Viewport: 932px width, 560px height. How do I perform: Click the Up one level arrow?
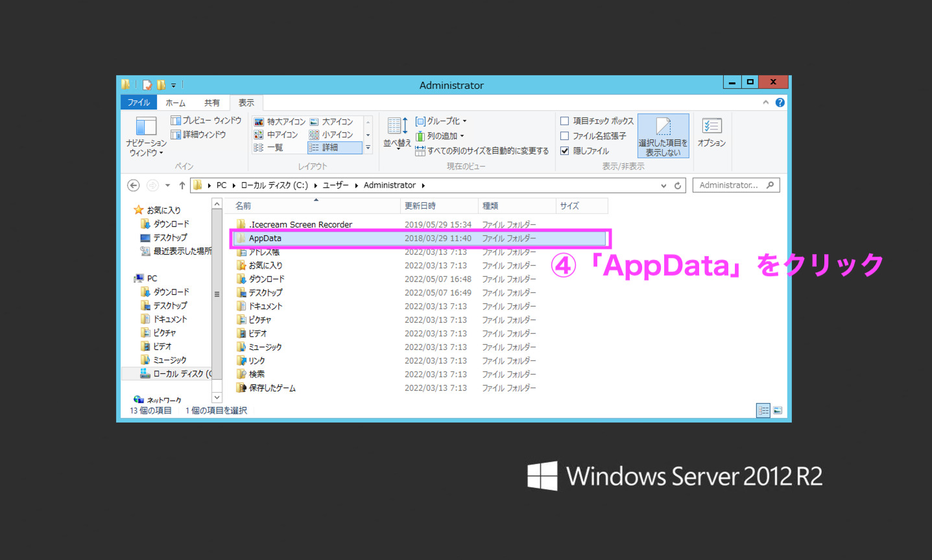(182, 185)
